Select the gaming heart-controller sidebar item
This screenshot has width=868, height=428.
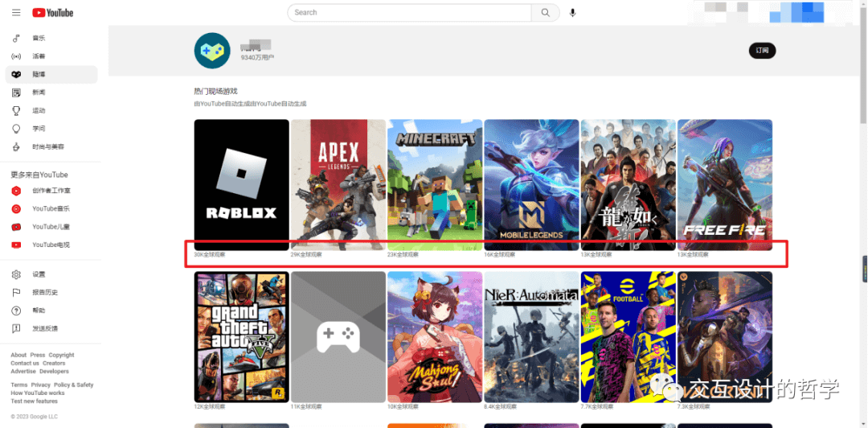pos(51,74)
